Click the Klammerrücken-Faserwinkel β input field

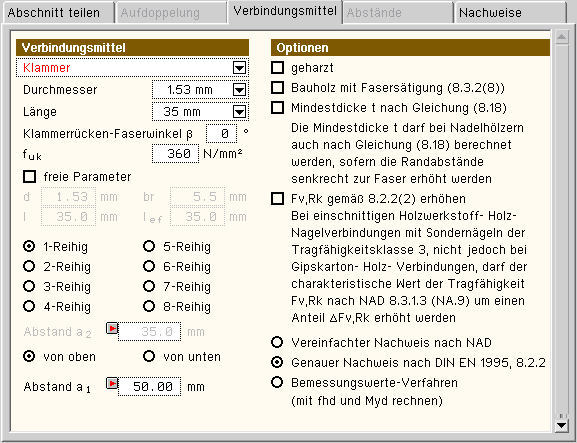[221, 133]
